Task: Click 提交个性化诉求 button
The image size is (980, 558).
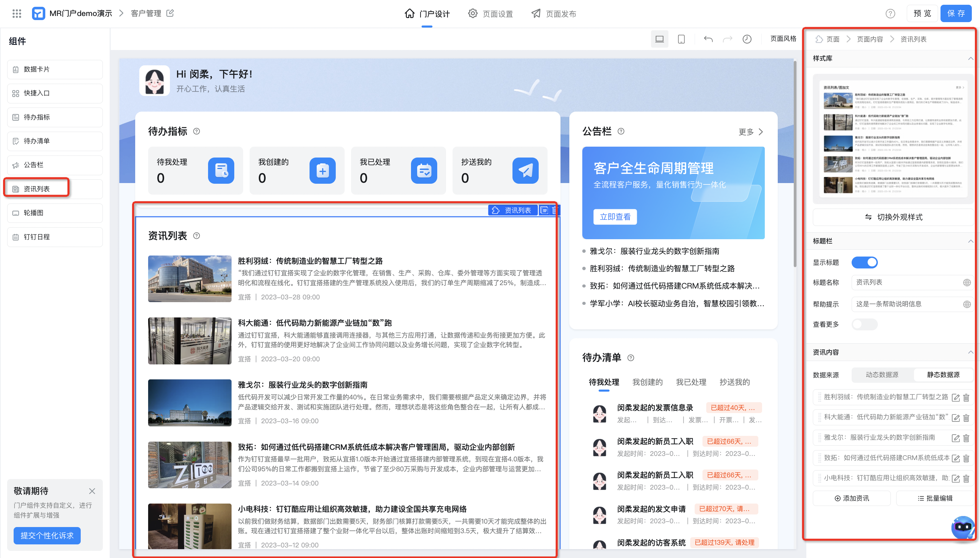Action: (x=47, y=536)
